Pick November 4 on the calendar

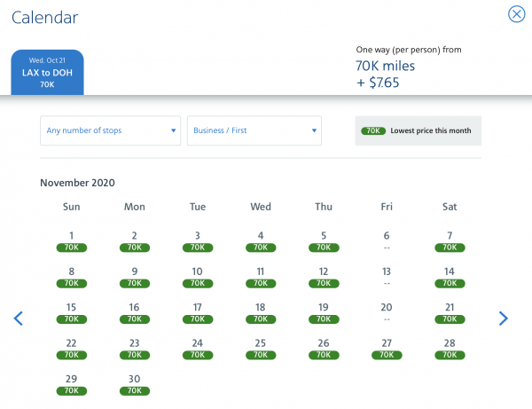click(x=261, y=241)
